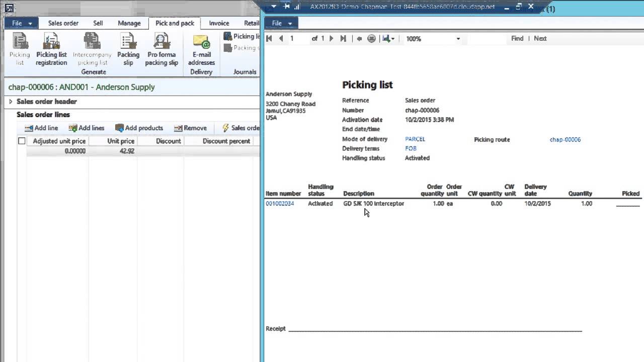Restore the remote desktop window

(519, 7)
